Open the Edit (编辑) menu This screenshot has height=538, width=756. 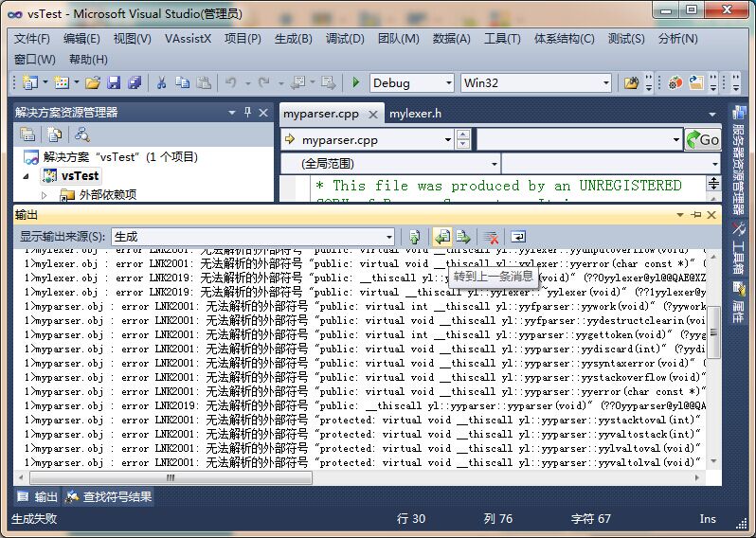click(x=81, y=39)
